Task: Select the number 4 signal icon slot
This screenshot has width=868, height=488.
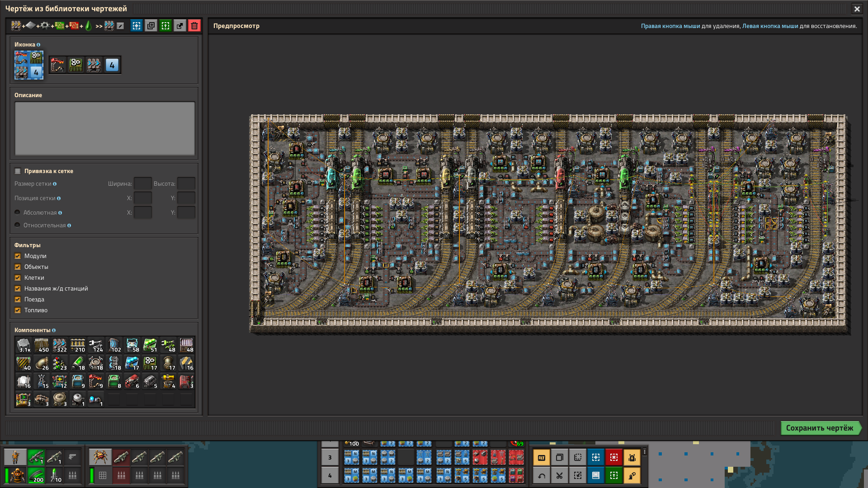Action: (112, 65)
